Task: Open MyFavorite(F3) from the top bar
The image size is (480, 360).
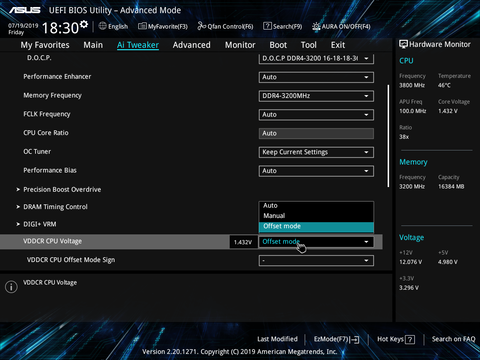Action: tap(163, 26)
